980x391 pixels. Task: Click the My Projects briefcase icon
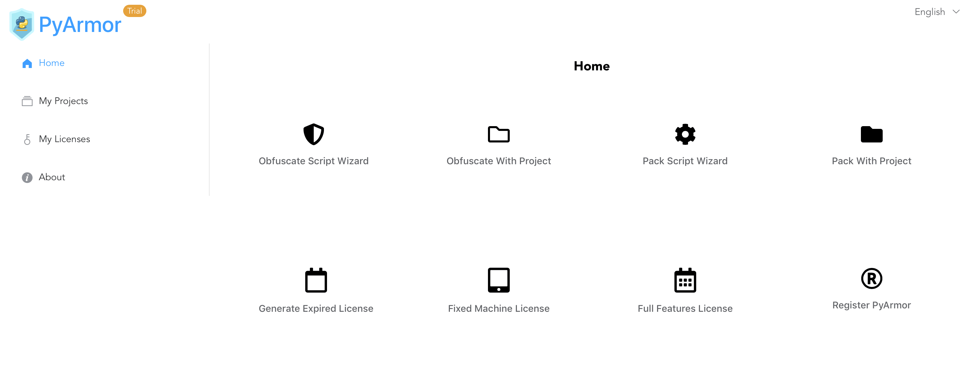point(27,101)
